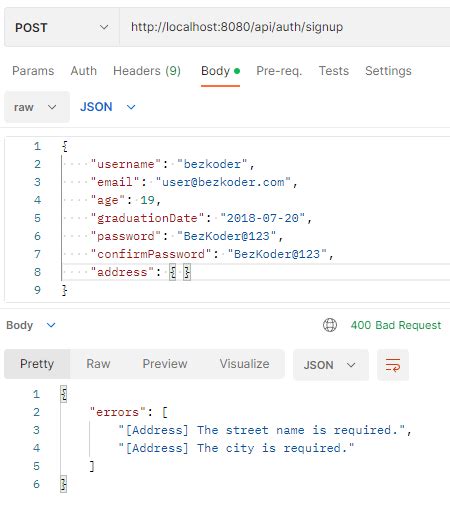Click the "2018-07-20" graduation date value

pos(262,218)
